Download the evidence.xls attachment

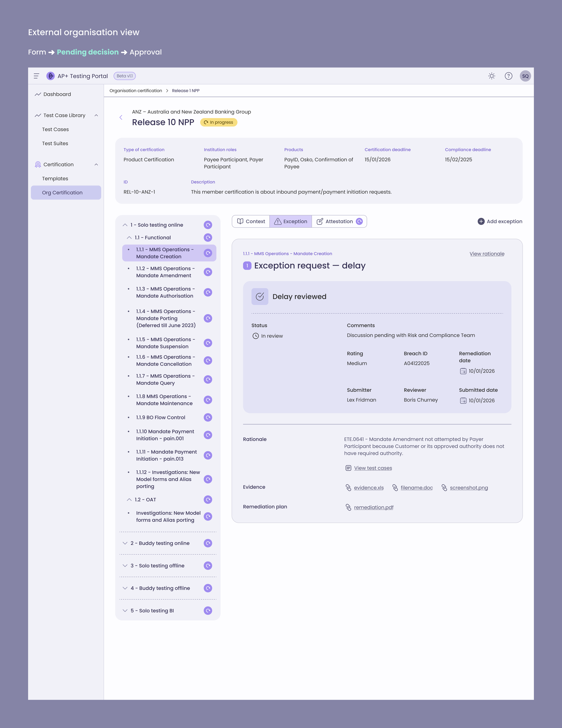(369, 487)
